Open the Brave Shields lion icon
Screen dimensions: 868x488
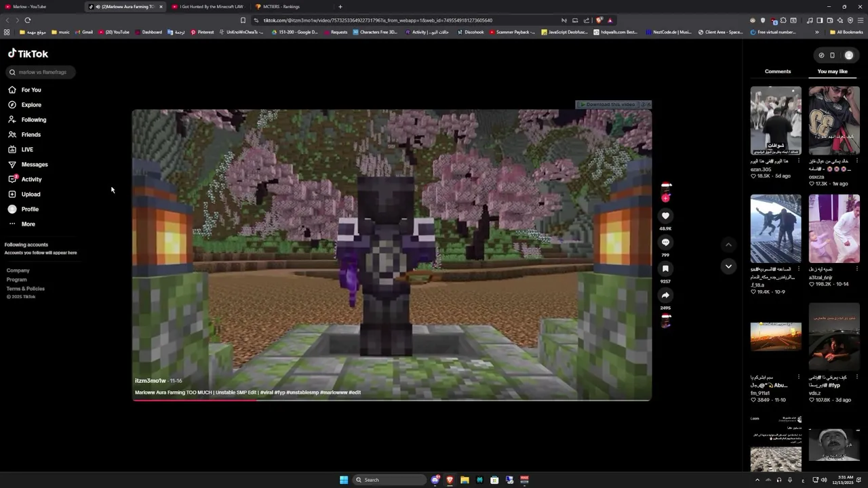click(599, 20)
